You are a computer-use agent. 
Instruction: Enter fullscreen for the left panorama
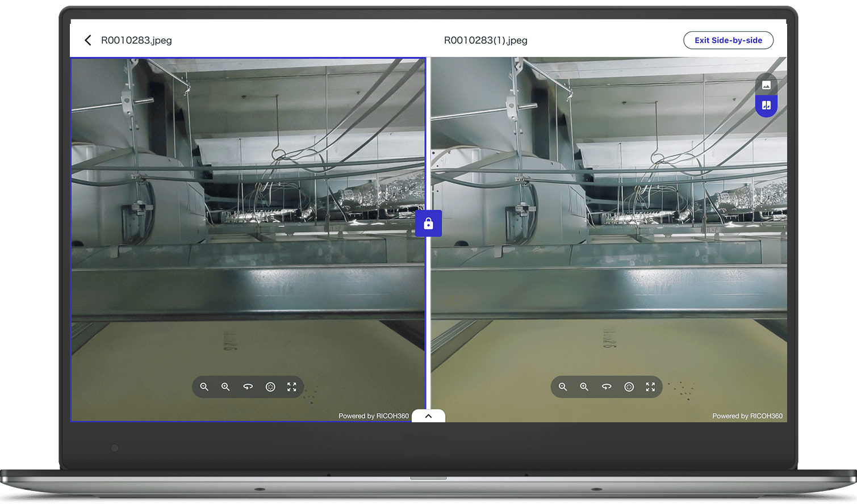(x=292, y=387)
